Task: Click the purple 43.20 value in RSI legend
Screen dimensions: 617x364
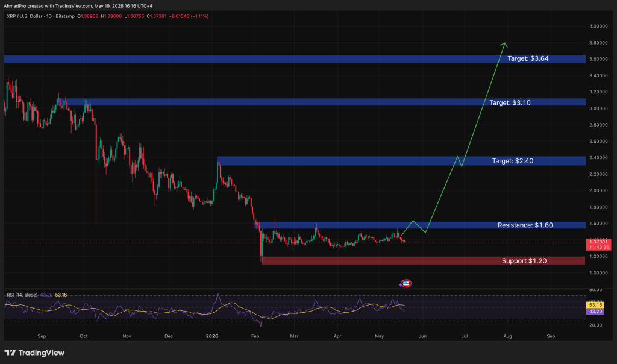Action: [46, 295]
